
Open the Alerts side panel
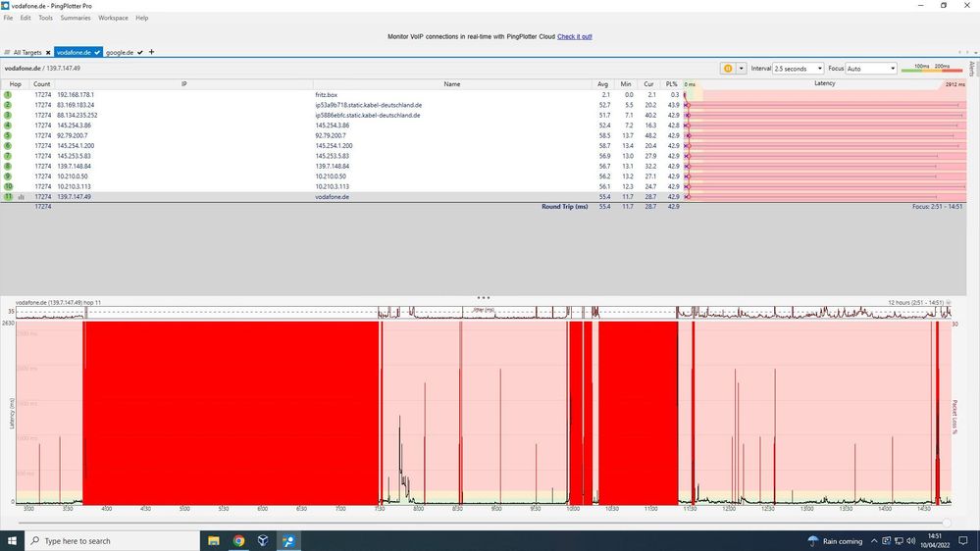[x=972, y=69]
